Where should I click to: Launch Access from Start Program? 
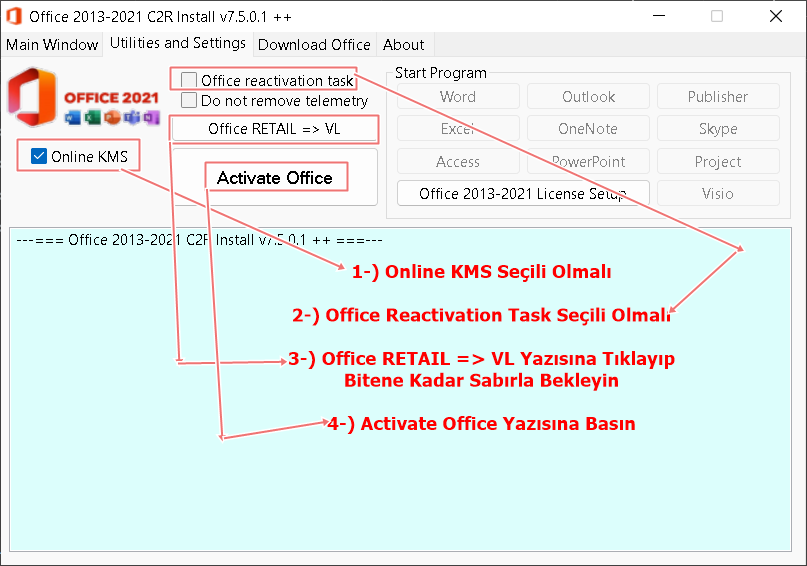458,162
